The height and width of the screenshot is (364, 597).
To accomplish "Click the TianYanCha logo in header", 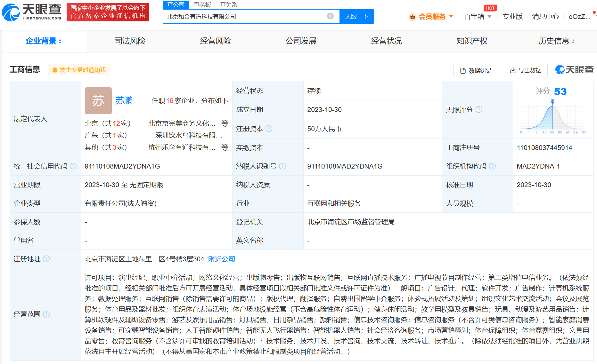I will click(32, 12).
